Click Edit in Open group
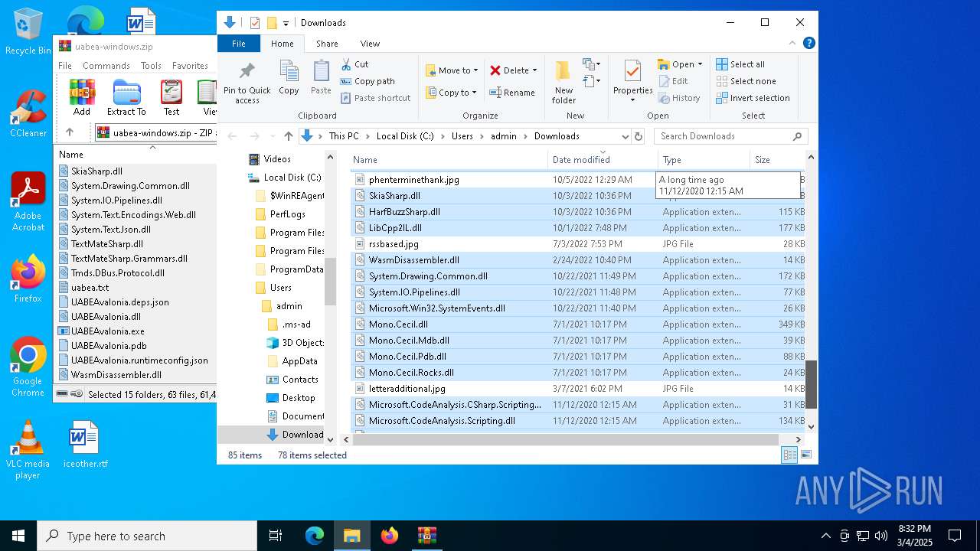Screen dimensions: 980x551 [673, 81]
